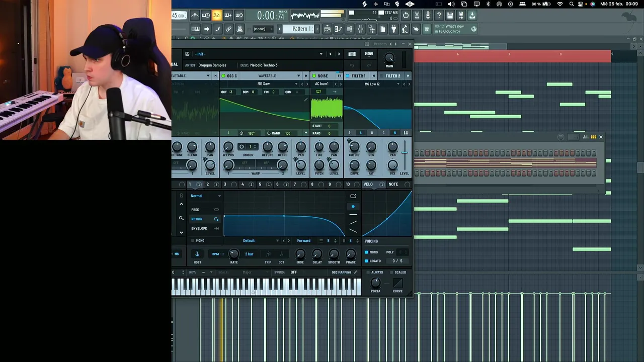Open the Serum MENU

(369, 54)
